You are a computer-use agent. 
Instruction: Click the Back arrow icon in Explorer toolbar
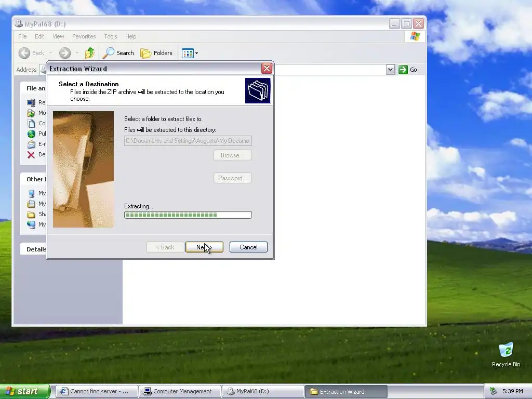[24, 53]
